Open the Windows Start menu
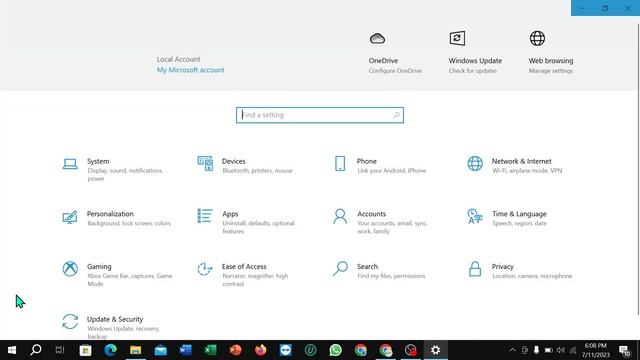 [11, 350]
